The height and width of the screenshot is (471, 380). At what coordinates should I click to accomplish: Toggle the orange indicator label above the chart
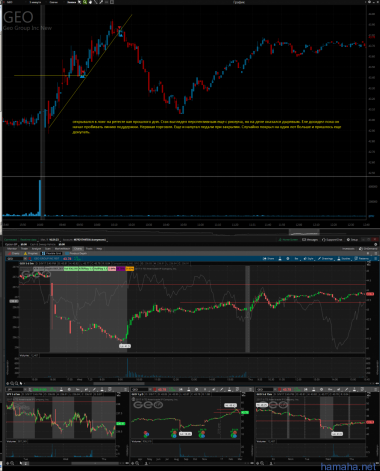click(130, 268)
